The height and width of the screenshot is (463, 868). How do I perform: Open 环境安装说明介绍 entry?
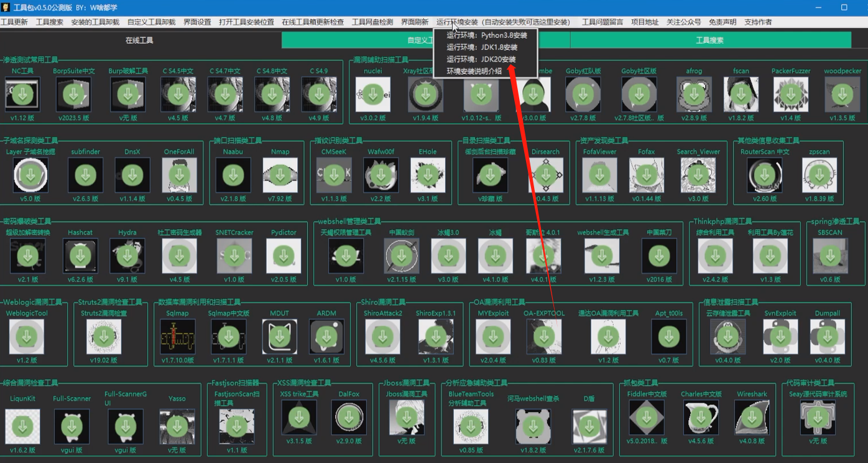474,71
